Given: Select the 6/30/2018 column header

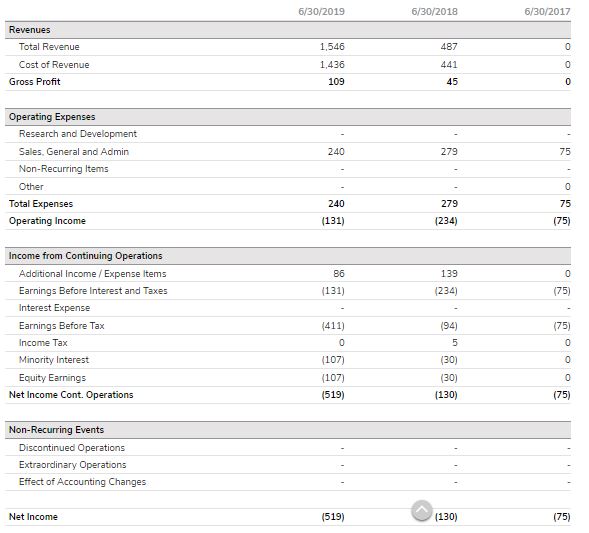Looking at the screenshot, I should tap(434, 12).
